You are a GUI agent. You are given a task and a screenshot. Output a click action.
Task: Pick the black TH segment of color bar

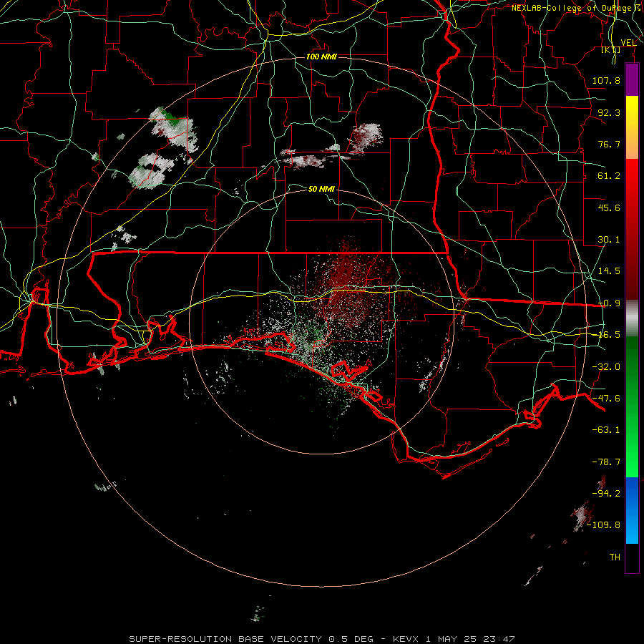[x=632, y=557]
